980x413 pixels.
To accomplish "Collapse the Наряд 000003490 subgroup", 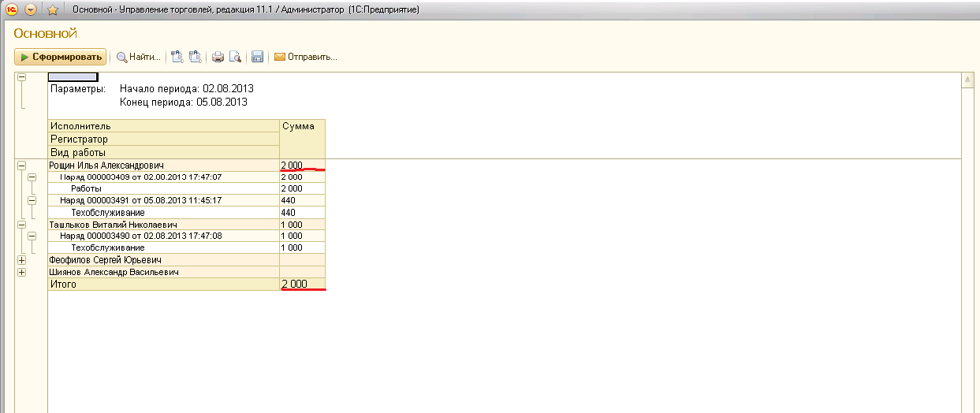I will tap(32, 236).
